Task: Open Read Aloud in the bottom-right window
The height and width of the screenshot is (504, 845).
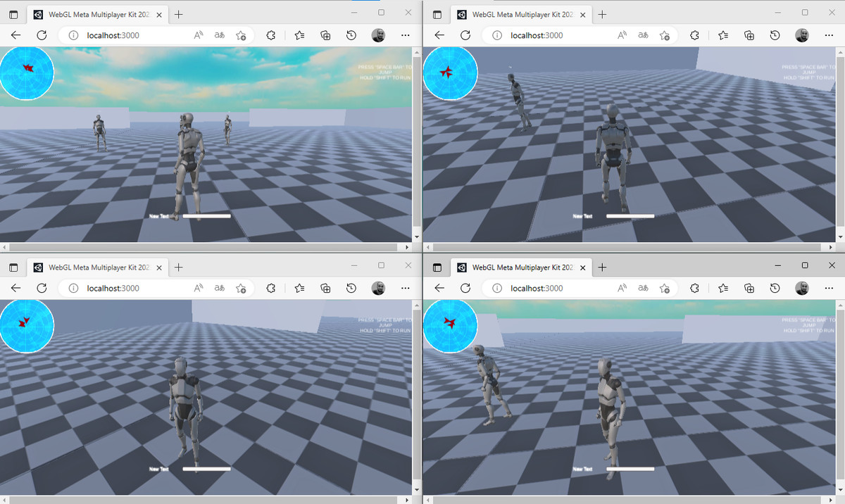Action: point(622,288)
